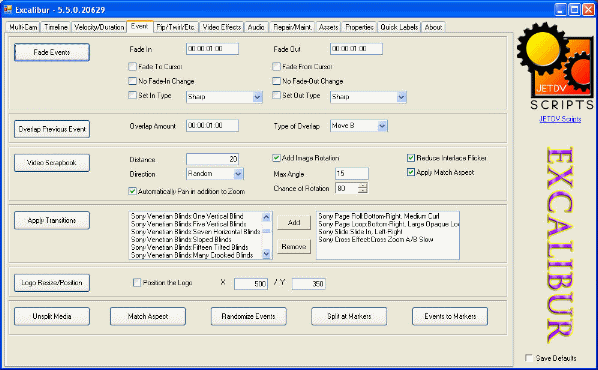Click the Randomize Events button
The width and height of the screenshot is (598, 370).
[x=248, y=316]
